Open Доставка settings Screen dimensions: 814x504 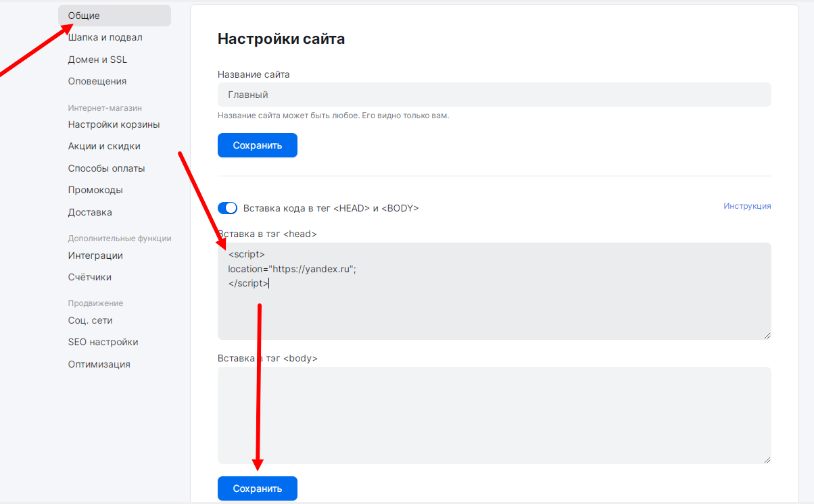tap(90, 212)
